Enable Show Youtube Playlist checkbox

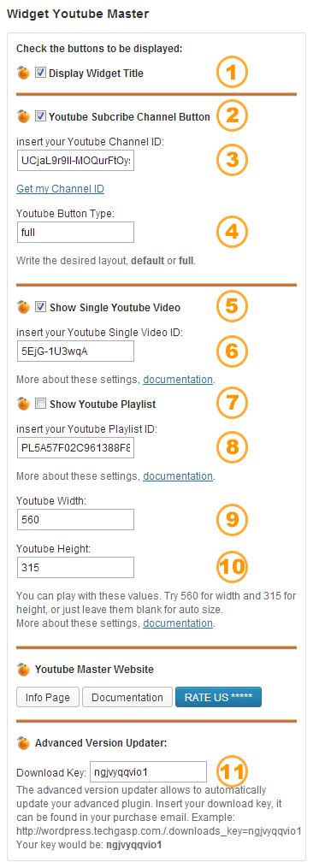[x=40, y=404]
